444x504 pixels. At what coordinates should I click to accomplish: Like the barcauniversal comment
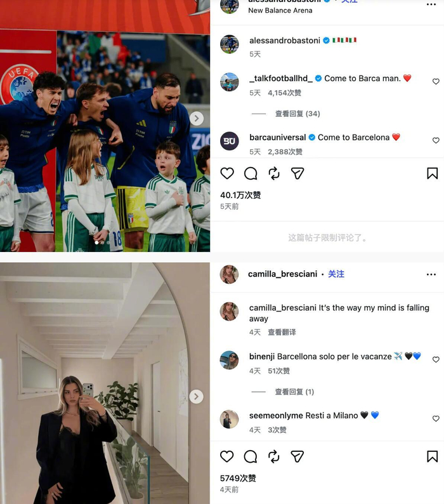point(436,140)
